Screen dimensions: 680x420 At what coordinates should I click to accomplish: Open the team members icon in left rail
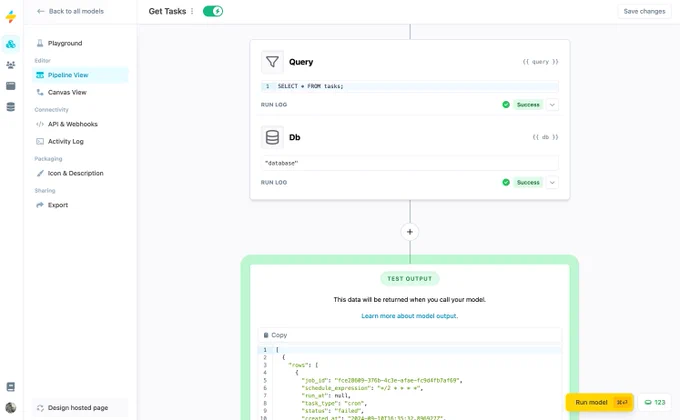[x=11, y=65]
